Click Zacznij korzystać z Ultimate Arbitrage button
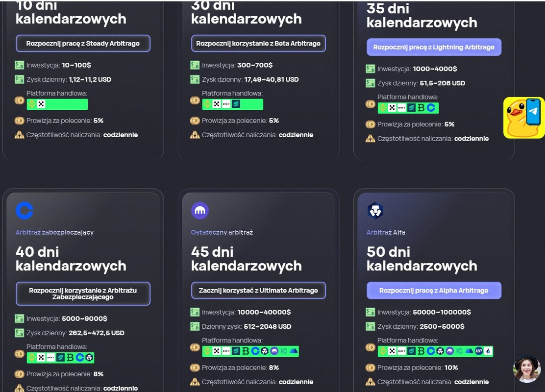Viewport: 545px width, 392px height. (x=259, y=291)
